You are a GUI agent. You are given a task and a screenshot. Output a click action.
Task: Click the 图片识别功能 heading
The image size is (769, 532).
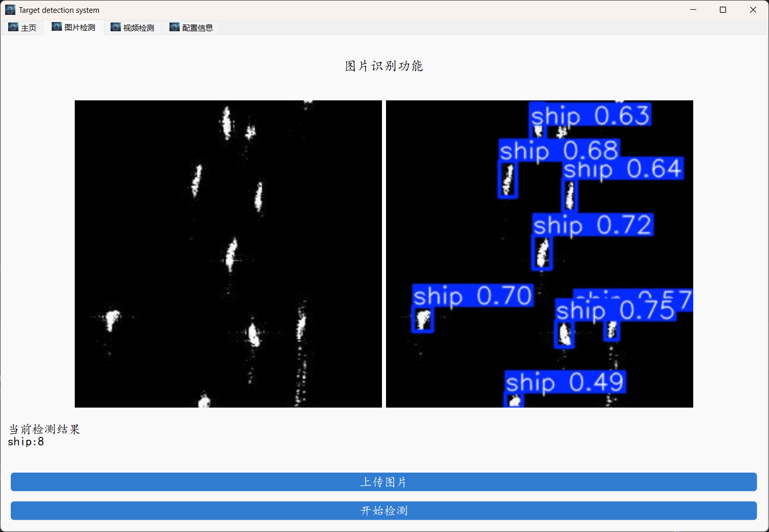pos(385,66)
